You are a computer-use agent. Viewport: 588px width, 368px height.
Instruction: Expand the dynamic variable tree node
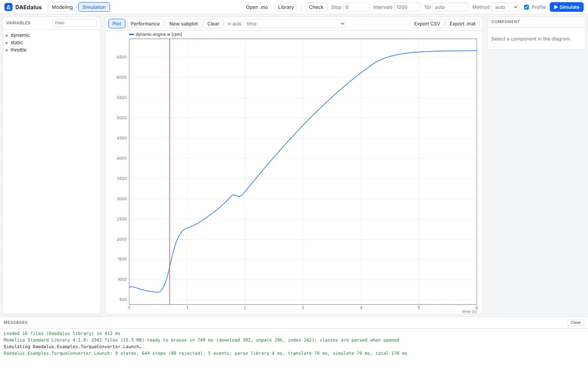pos(7,35)
